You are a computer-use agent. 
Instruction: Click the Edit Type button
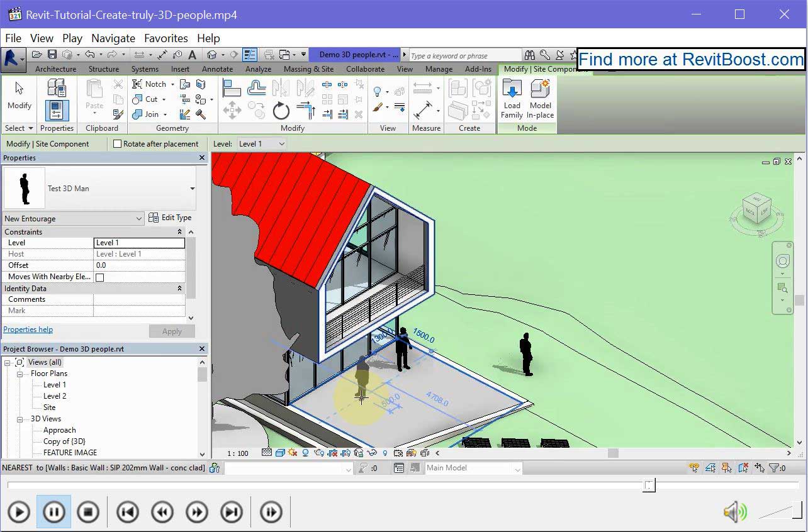click(170, 218)
